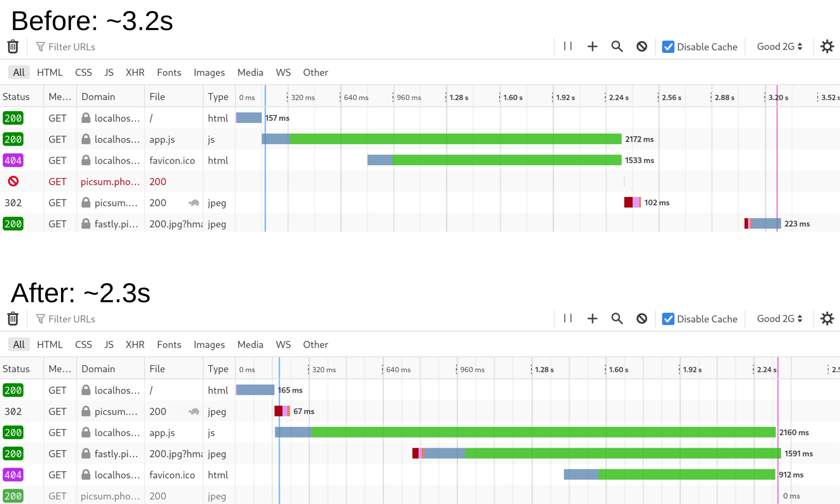
Task: Open the Good 2G throttling dropdown in After panel
Action: (x=779, y=319)
